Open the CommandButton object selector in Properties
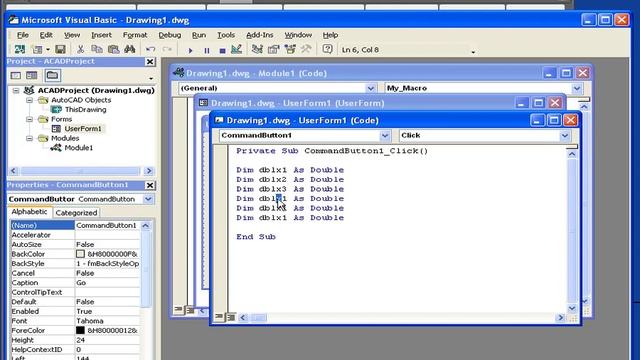The height and width of the screenshot is (360, 640). [148, 199]
